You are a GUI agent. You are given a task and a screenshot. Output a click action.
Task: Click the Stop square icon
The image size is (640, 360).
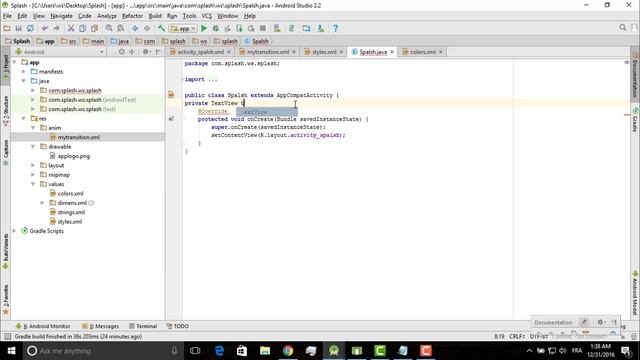[263, 28]
